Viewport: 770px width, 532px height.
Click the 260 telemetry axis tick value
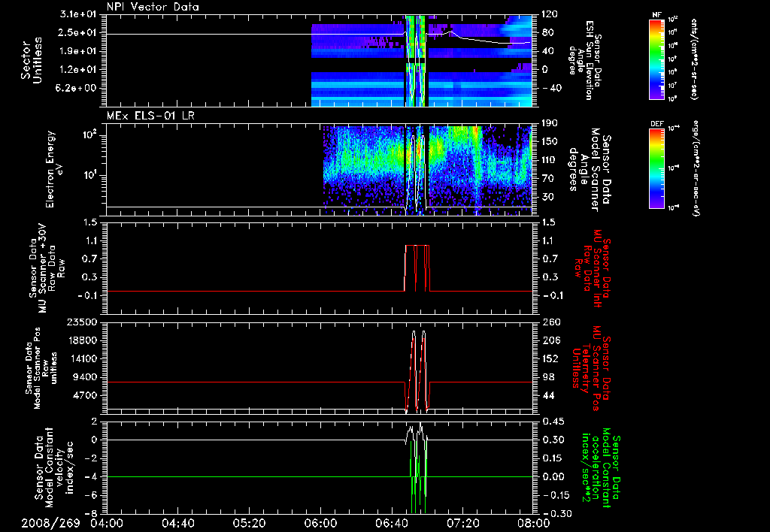[x=550, y=322]
